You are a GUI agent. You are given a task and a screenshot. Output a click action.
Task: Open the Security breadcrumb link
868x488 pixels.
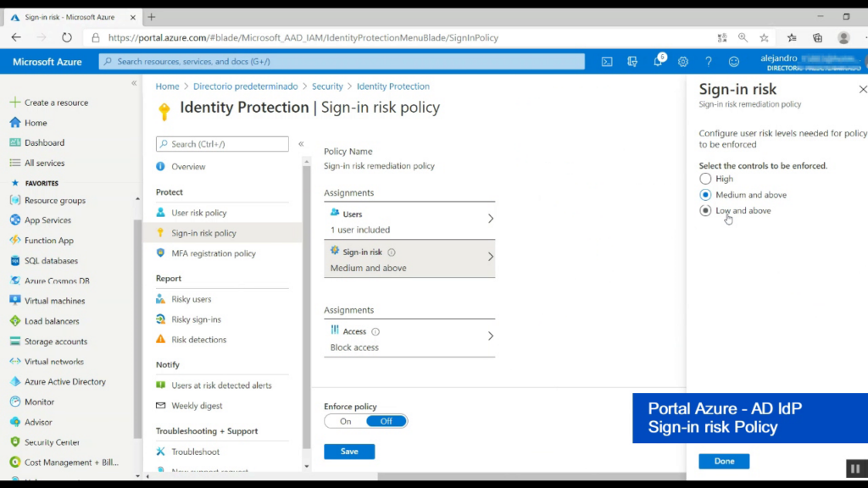327,86
